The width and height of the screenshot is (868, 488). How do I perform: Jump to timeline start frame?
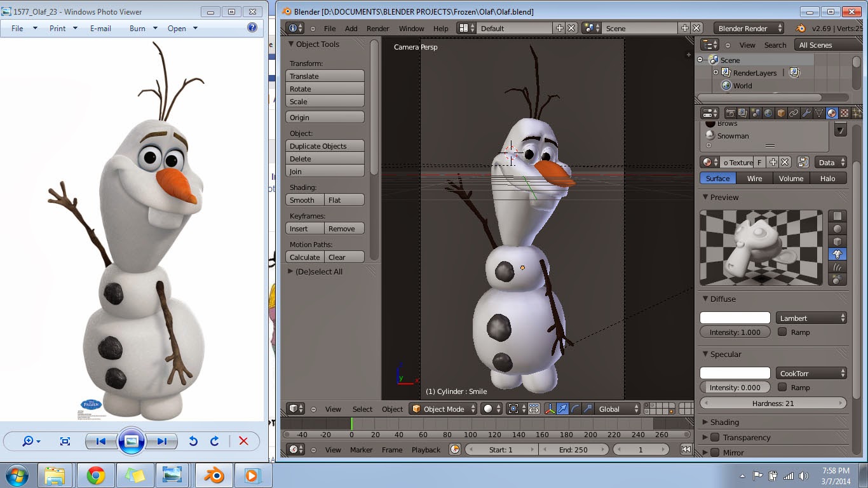tap(686, 449)
